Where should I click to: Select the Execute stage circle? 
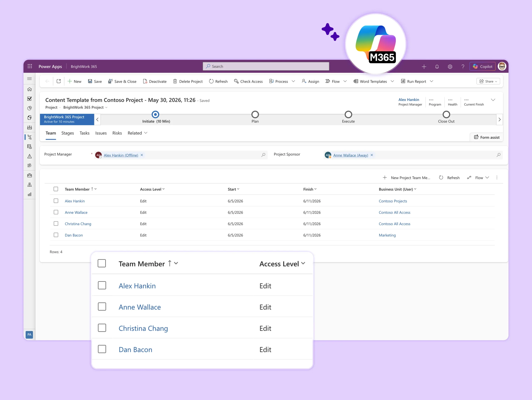coord(349,114)
